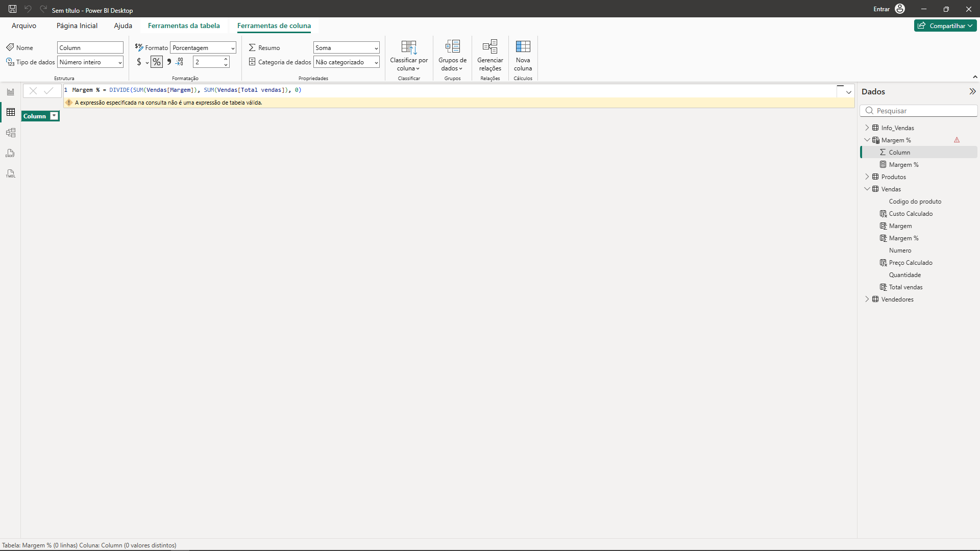Screen dimensions: 980x551
Task: Click the Entrar sign-in link
Action: [x=881, y=9]
